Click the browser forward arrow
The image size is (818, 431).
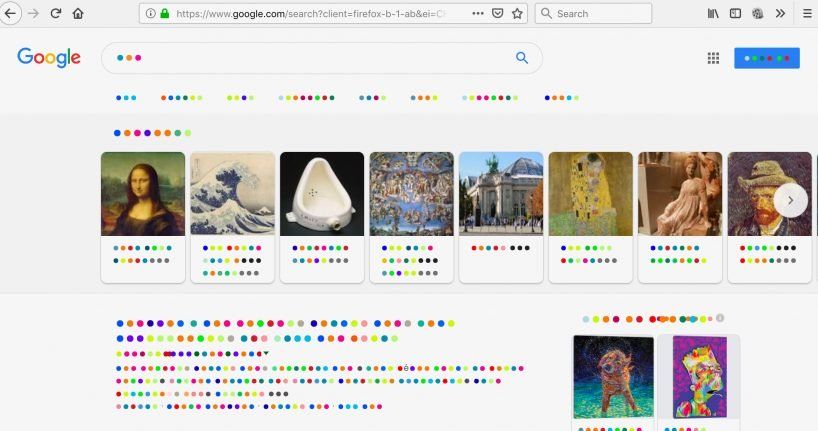coord(33,14)
